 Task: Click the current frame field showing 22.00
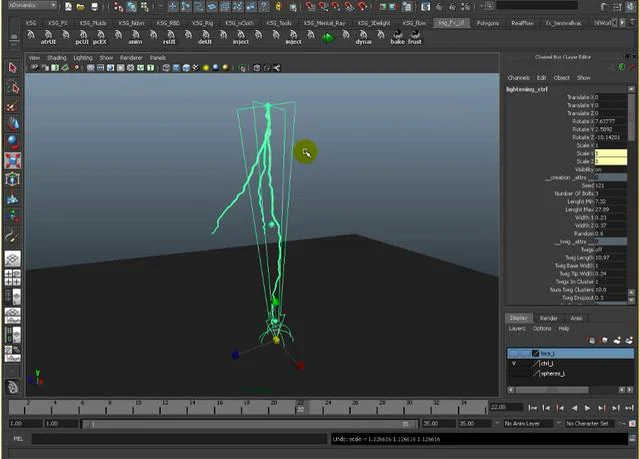tap(506, 407)
